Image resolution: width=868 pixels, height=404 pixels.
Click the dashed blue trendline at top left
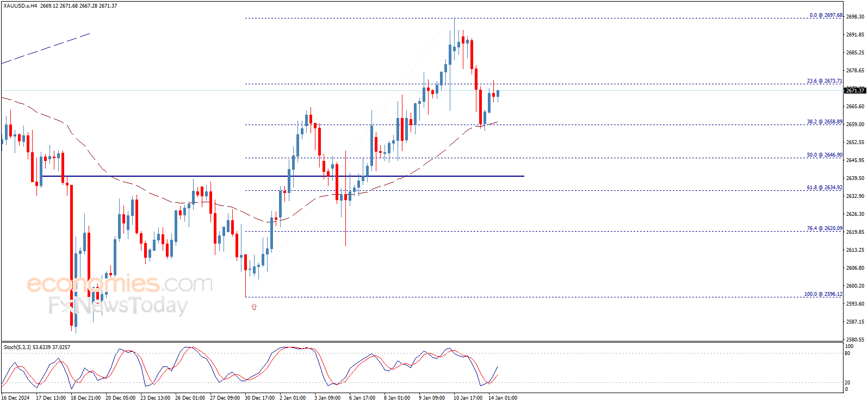point(46,48)
